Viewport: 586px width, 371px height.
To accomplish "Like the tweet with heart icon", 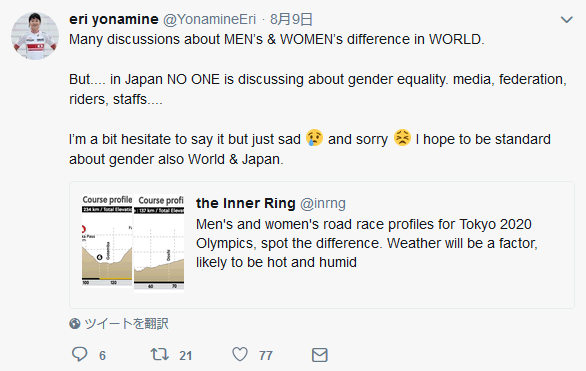I will (240, 354).
